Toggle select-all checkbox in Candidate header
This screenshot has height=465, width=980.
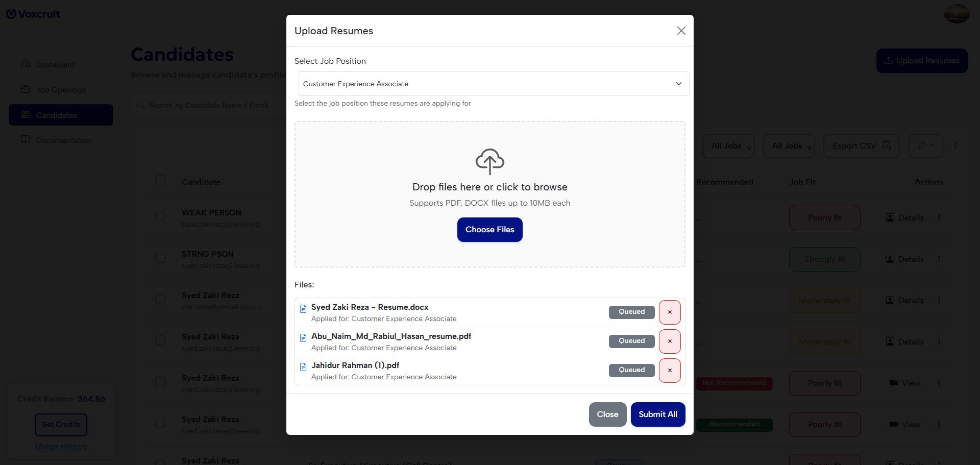[x=160, y=180]
